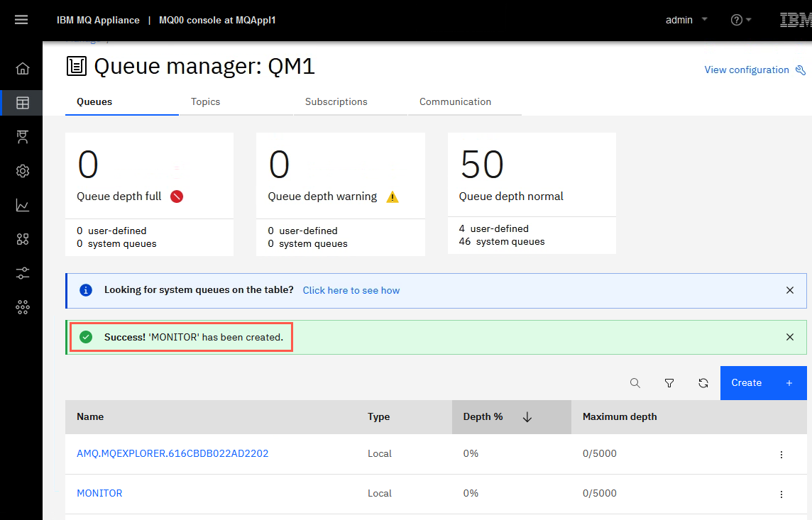Open the MONITOR queue link
Viewport: 812px width, 520px height.
pyautogui.click(x=99, y=493)
